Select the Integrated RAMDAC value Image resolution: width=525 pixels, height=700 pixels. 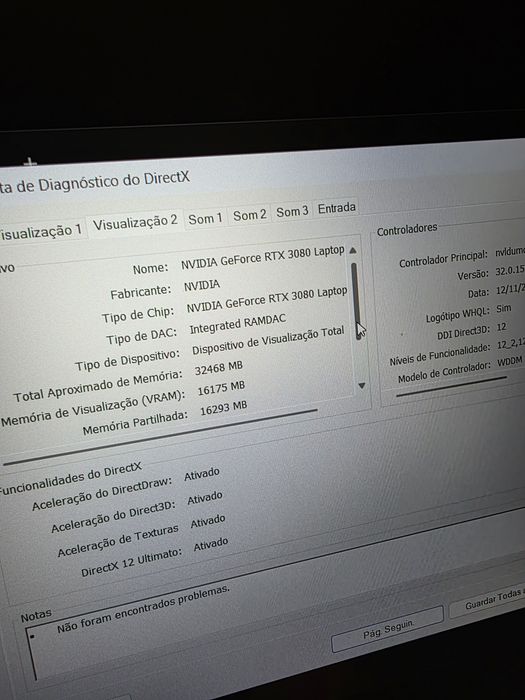[x=238, y=324]
